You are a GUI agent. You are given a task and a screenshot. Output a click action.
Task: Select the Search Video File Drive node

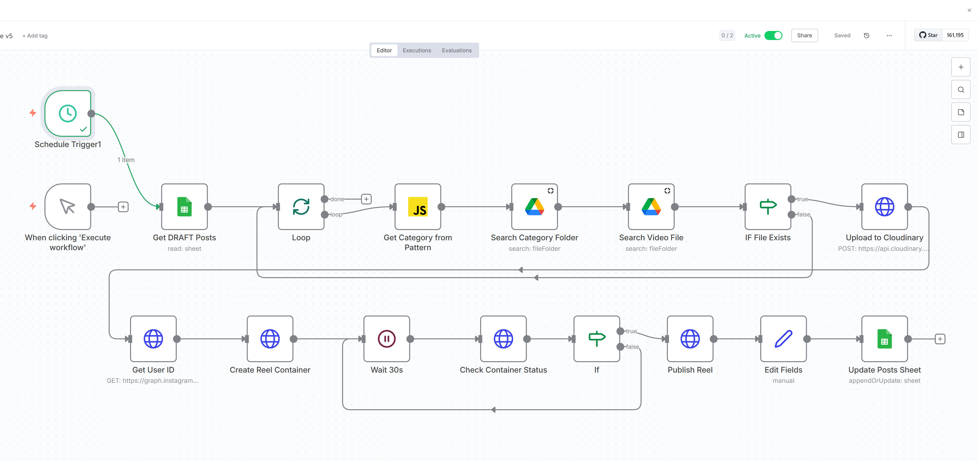[651, 207]
